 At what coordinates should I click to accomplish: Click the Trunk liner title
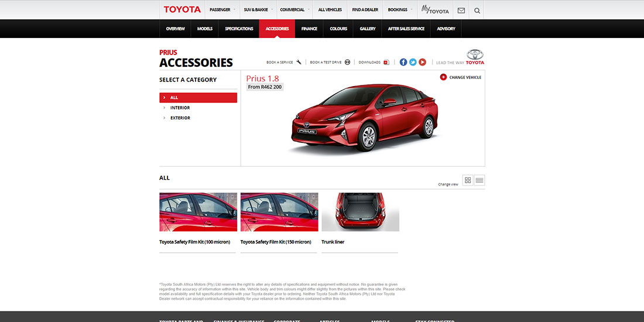pos(333,242)
